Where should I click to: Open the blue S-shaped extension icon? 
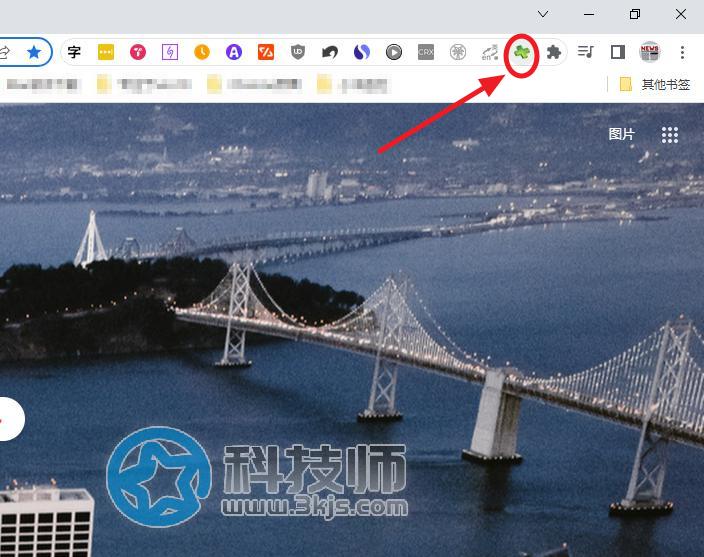click(362, 52)
